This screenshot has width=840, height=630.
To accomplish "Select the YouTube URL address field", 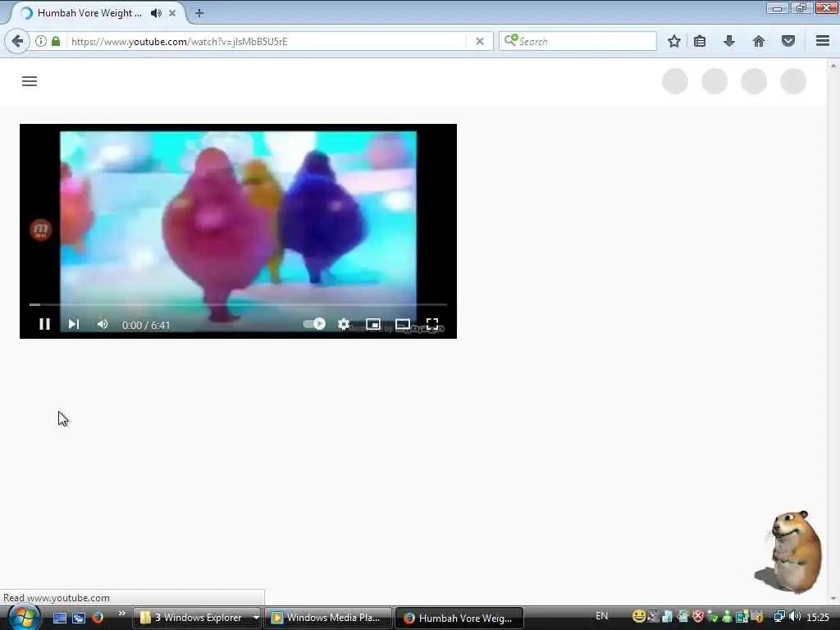I will pyautogui.click(x=268, y=41).
